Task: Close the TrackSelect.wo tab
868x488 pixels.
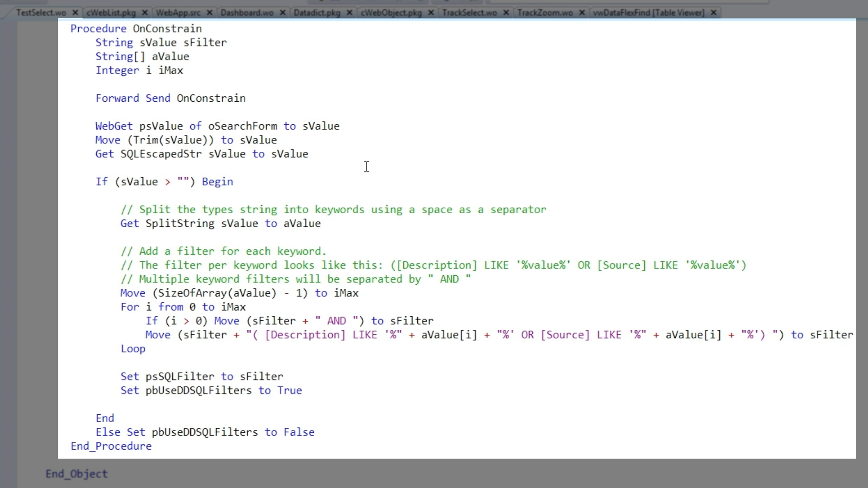Action: click(x=506, y=13)
